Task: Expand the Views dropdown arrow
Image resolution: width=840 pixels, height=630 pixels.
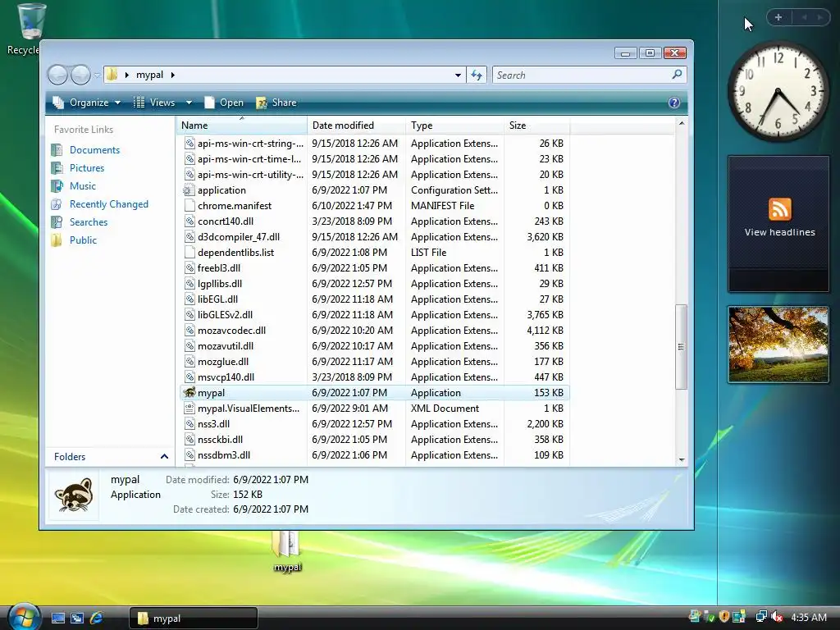Action: point(189,103)
